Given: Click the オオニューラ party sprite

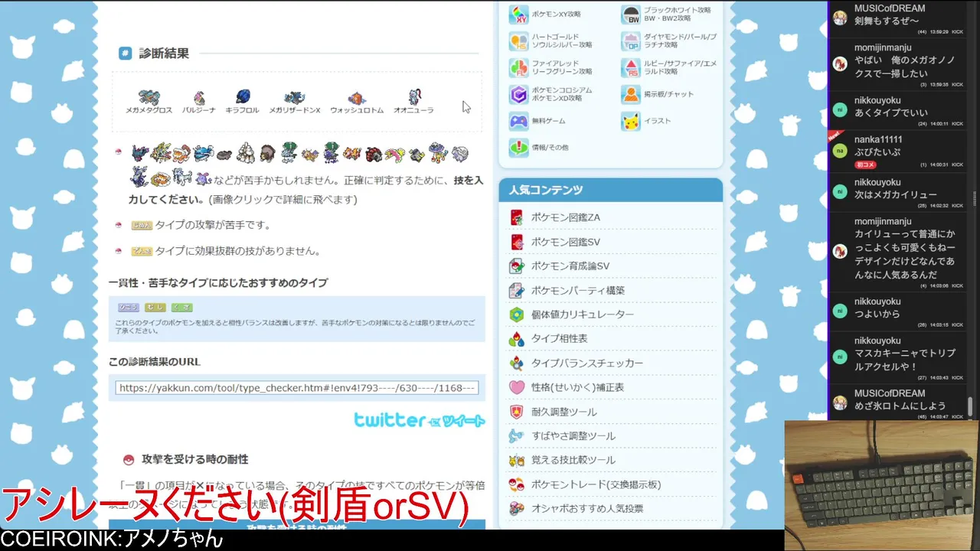Looking at the screenshot, I should [x=414, y=97].
